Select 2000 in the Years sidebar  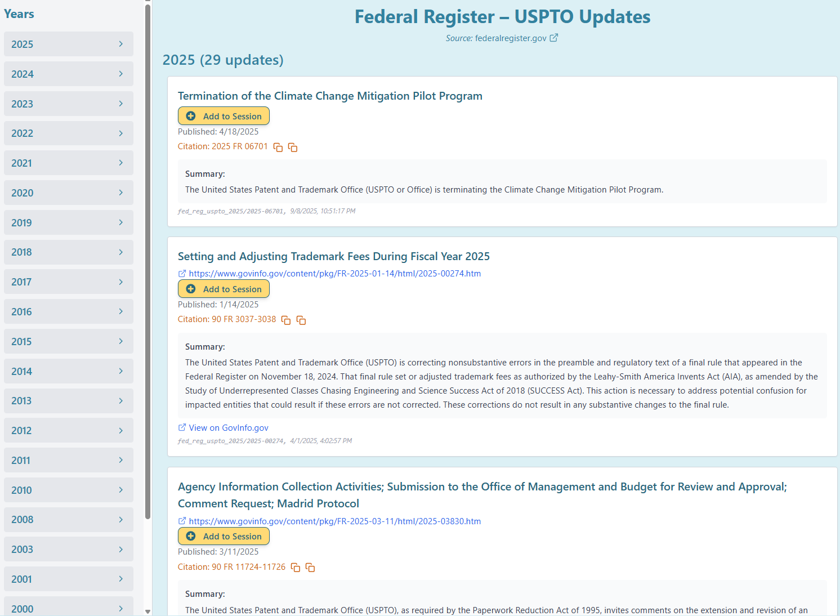tap(68, 609)
